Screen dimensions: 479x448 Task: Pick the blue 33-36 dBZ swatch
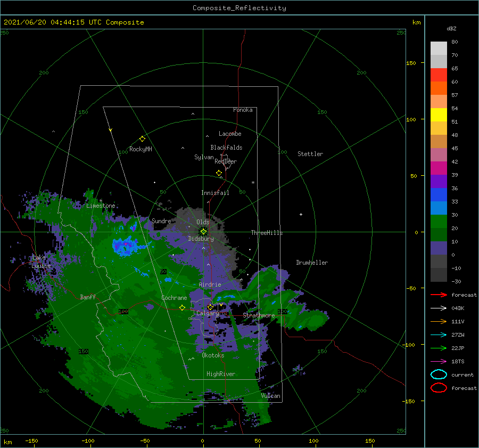tap(439, 195)
